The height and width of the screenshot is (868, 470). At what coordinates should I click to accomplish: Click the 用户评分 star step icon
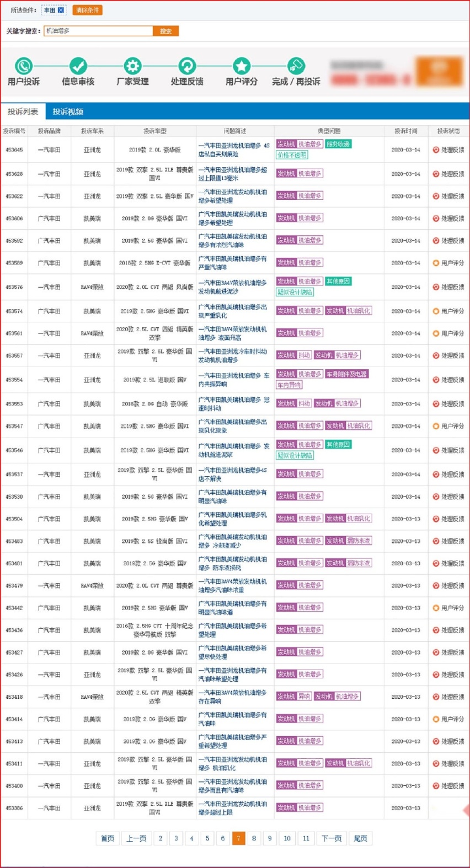coord(242,66)
